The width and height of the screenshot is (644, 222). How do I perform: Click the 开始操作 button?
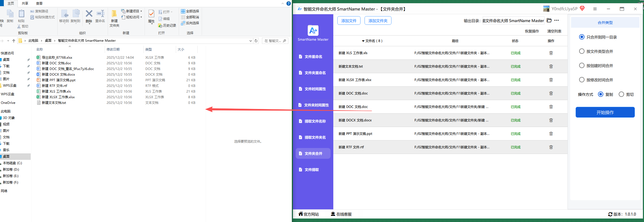(605, 112)
